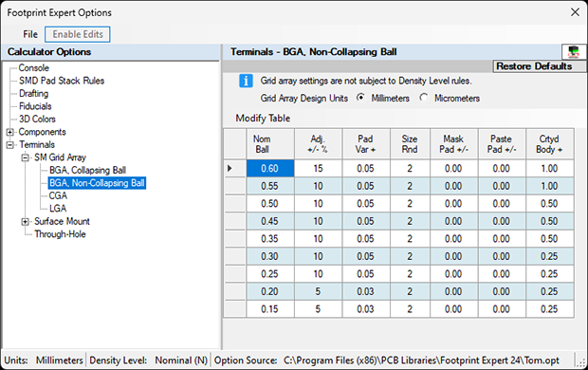Click the Size Rnd column header
588x370 pixels.
[x=411, y=144]
